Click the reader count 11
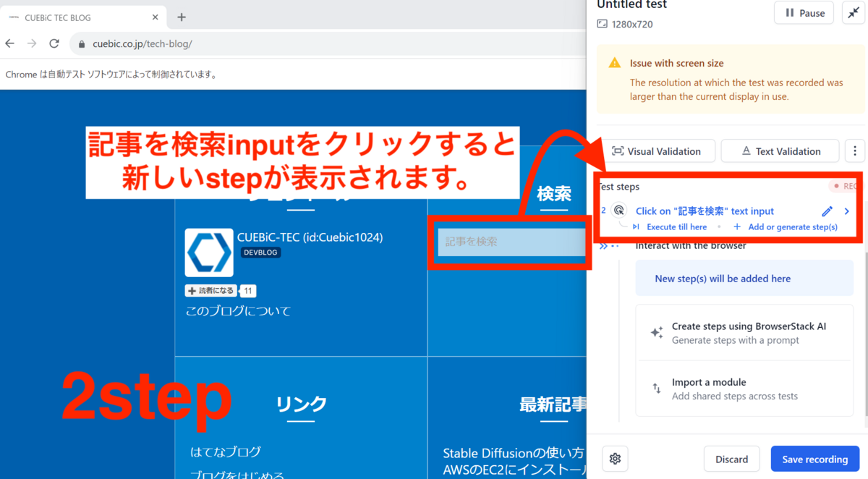The width and height of the screenshot is (868, 479). [248, 291]
